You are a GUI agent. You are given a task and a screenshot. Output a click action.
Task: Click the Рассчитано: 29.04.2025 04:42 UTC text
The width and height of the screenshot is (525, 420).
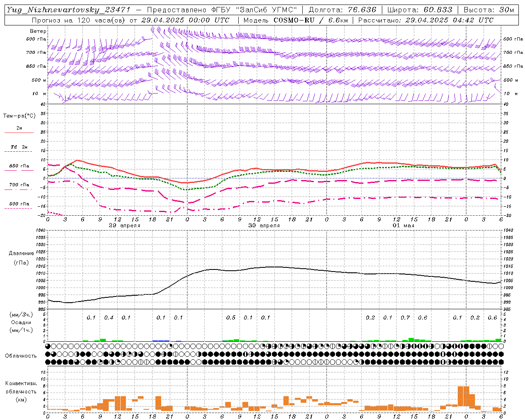[426, 20]
